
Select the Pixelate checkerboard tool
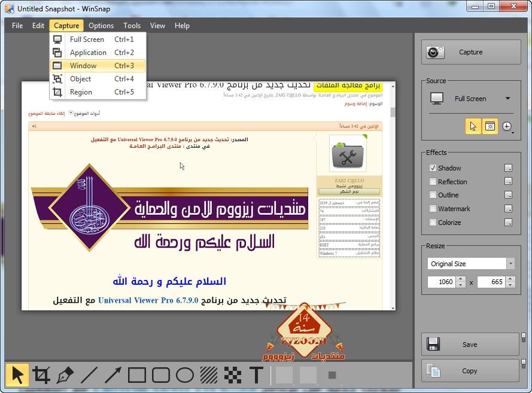(233, 375)
